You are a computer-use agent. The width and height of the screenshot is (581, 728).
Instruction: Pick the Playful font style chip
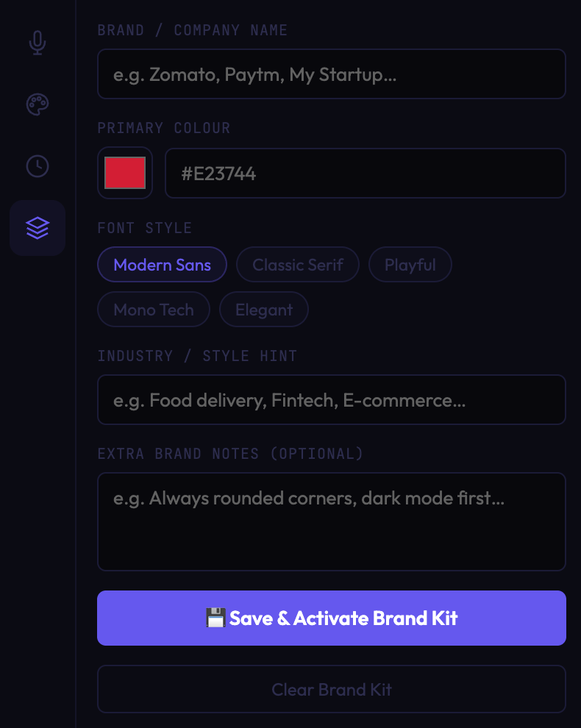pyautogui.click(x=410, y=265)
